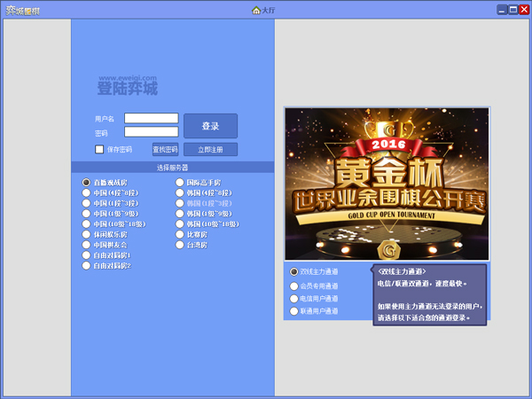Select the 直播观战房 server
This screenshot has width=532, height=399.
[x=86, y=182]
